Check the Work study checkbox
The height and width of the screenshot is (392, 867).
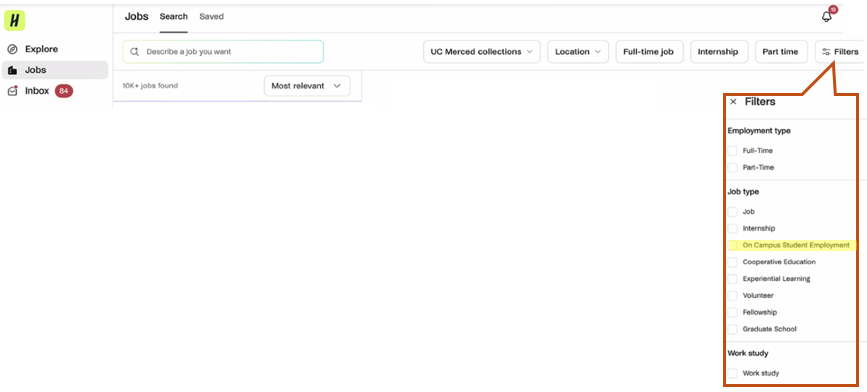click(x=733, y=373)
